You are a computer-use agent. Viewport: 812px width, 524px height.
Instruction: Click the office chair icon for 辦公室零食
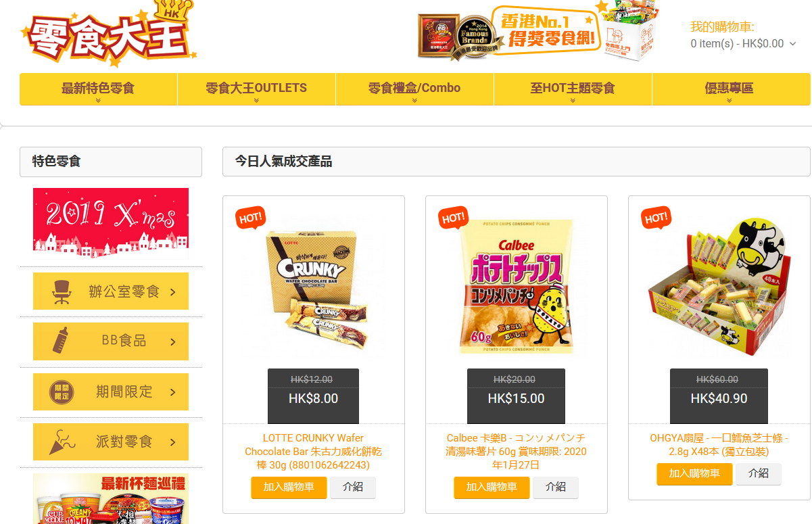click(x=62, y=291)
